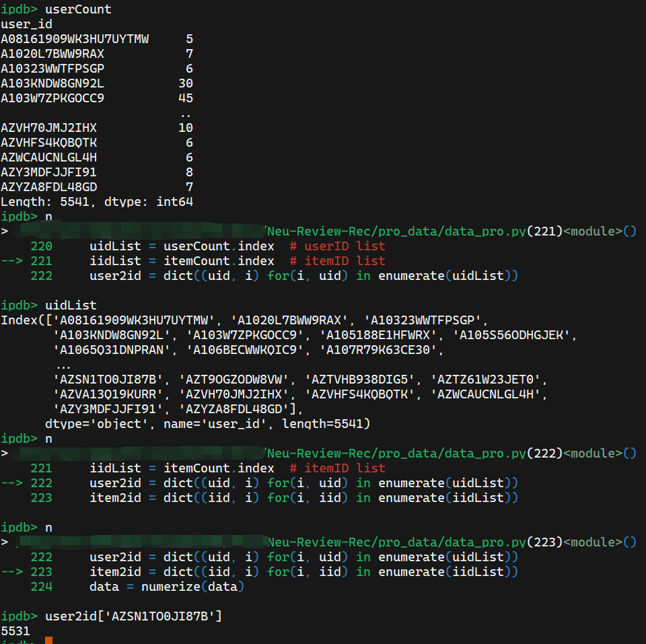
Task: Click the orange terminal cursor block at the bottom
Action: click(x=48, y=640)
